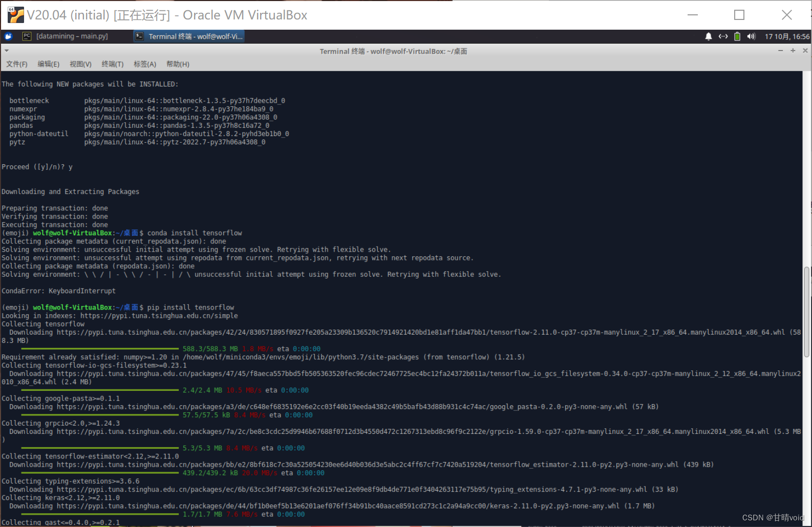Click 'Requirement already satisfied: numpy' line
812x527 pixels.
click(263, 357)
